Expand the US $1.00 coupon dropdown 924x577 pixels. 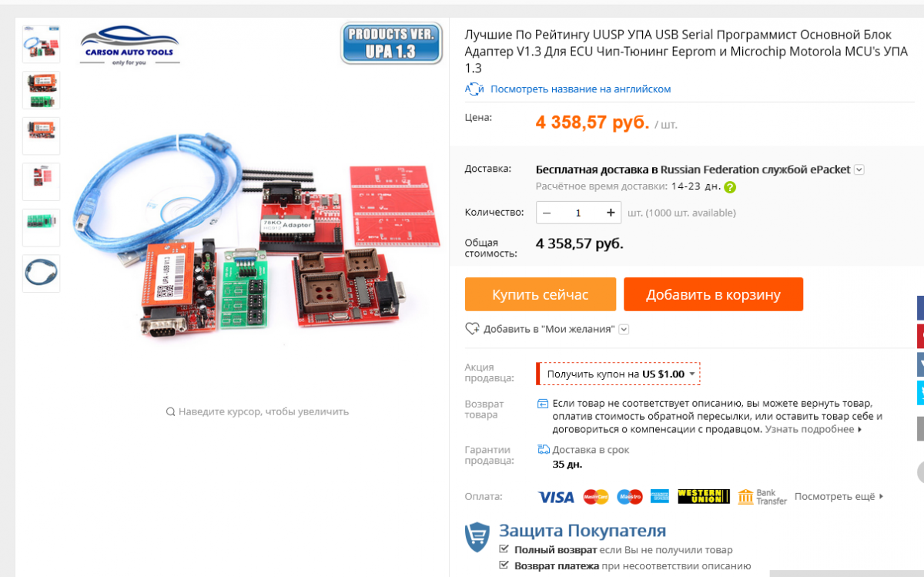click(692, 374)
